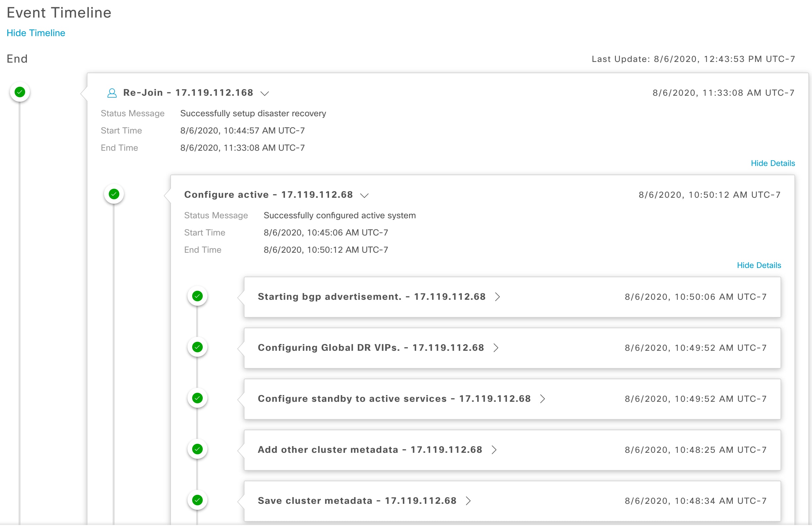Click the Add other cluster metadata checkmark

point(197,449)
